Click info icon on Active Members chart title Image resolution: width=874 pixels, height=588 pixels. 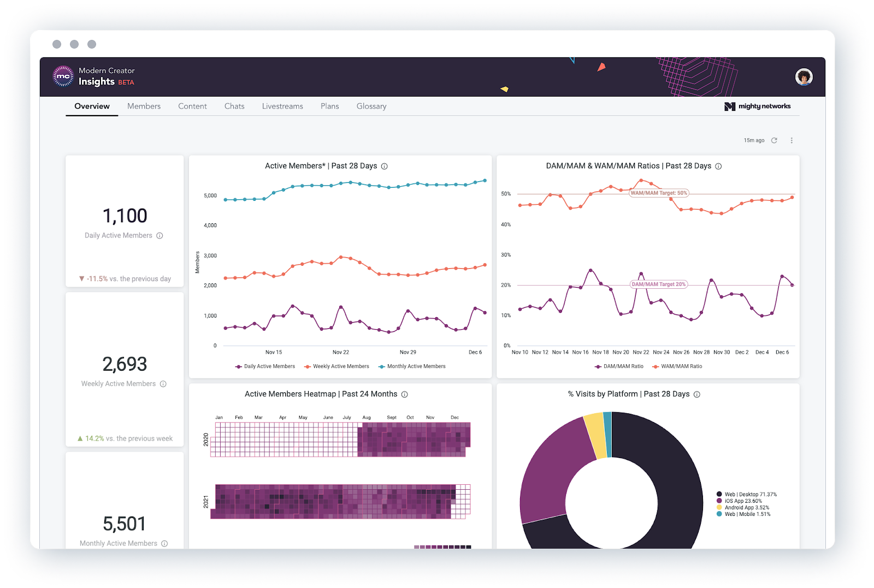385,167
